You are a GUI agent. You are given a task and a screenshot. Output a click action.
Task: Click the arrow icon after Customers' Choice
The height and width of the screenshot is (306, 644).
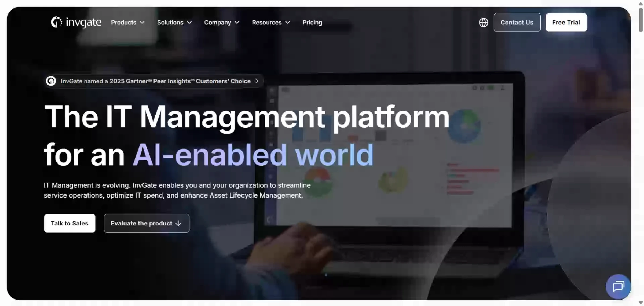256,81
